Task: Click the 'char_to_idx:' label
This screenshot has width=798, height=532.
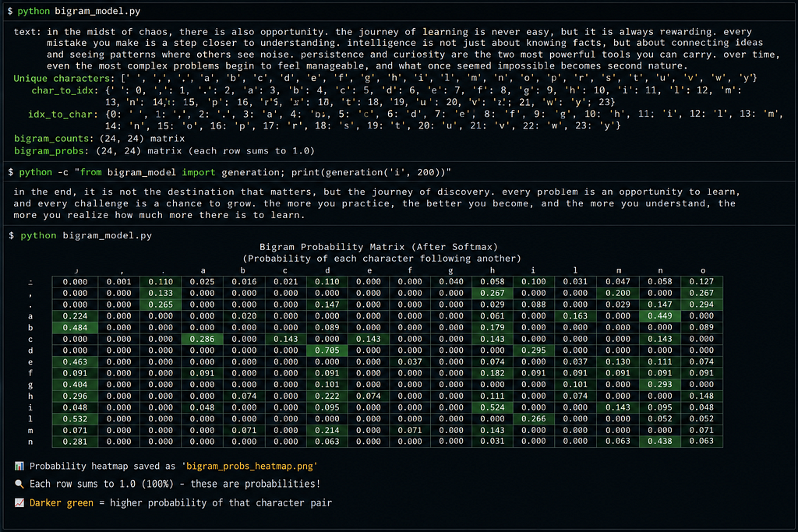Action: (x=65, y=90)
